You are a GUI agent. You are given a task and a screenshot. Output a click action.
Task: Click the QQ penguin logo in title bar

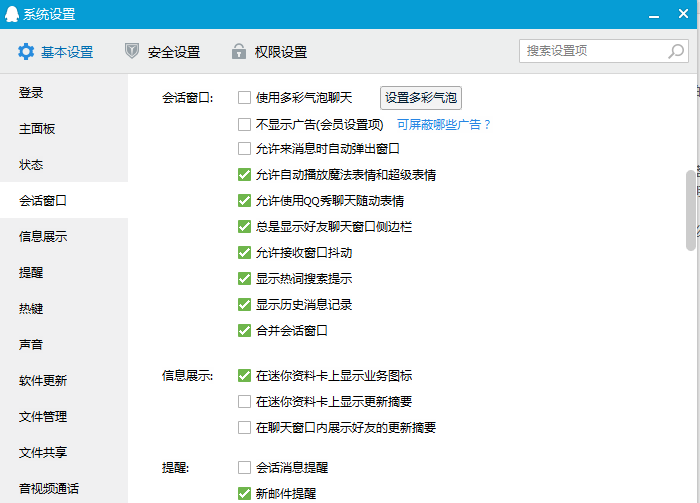click(x=12, y=14)
